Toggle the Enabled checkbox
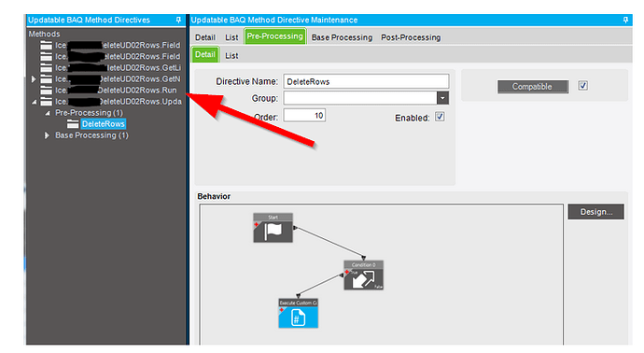The width and height of the screenshot is (644, 353). click(440, 117)
